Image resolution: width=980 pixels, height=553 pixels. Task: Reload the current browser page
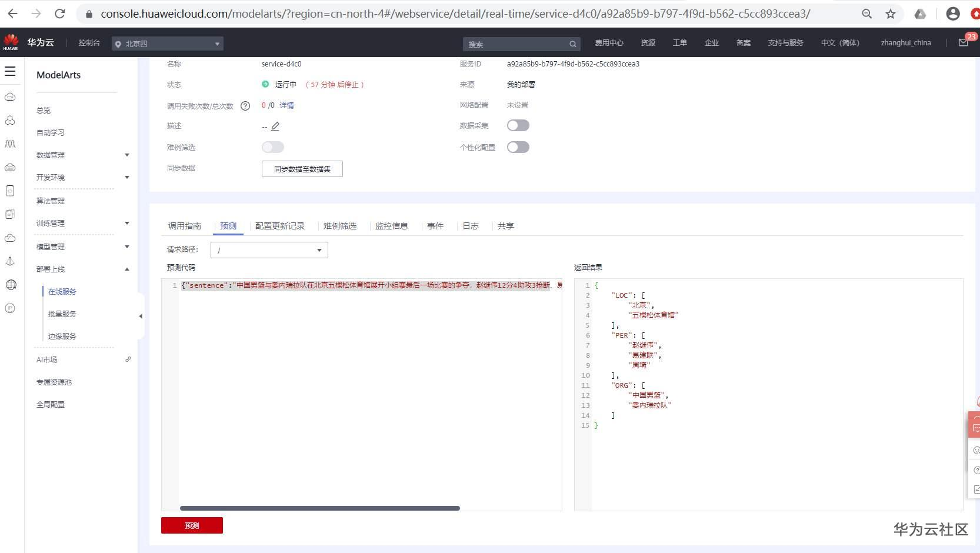click(x=59, y=14)
